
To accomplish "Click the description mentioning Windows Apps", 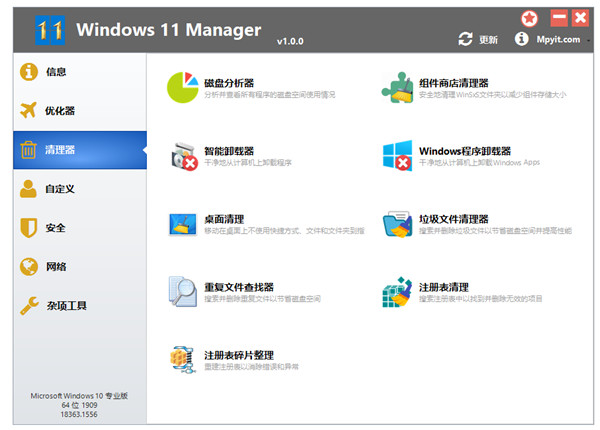I will tap(479, 163).
